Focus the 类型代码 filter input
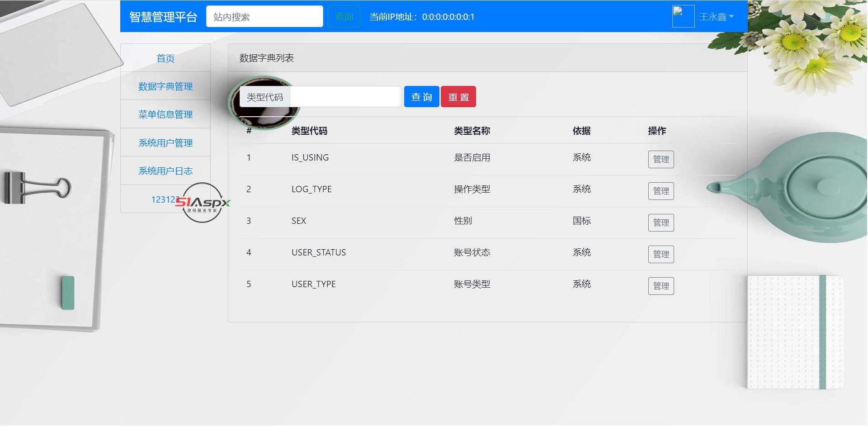This screenshot has height=426, width=868. [x=345, y=97]
